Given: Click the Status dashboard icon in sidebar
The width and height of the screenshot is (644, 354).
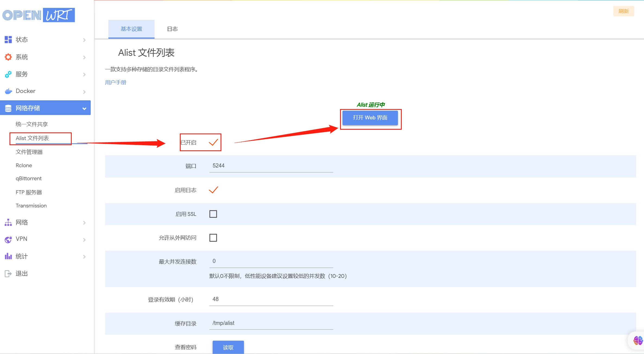Looking at the screenshot, I should (8, 40).
